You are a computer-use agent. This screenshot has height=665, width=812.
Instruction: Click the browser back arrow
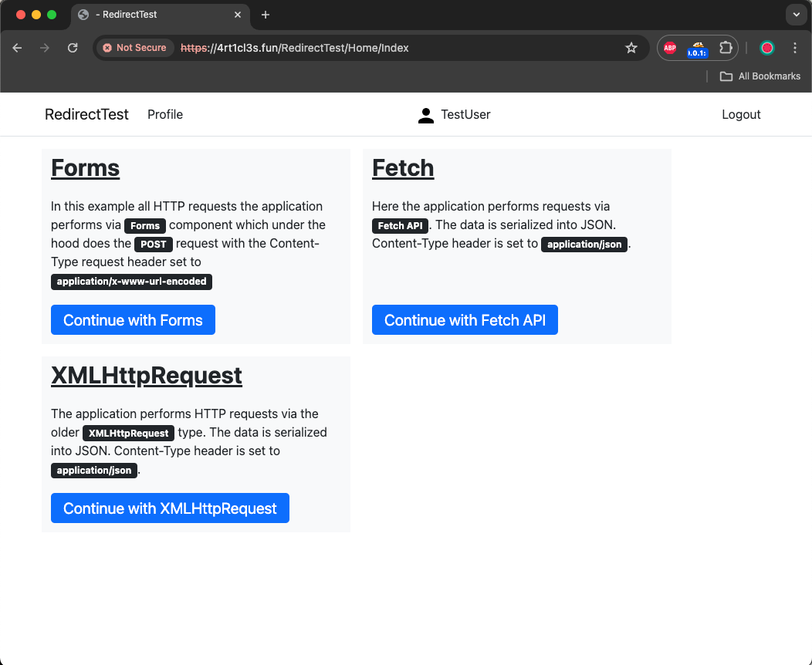coord(17,47)
